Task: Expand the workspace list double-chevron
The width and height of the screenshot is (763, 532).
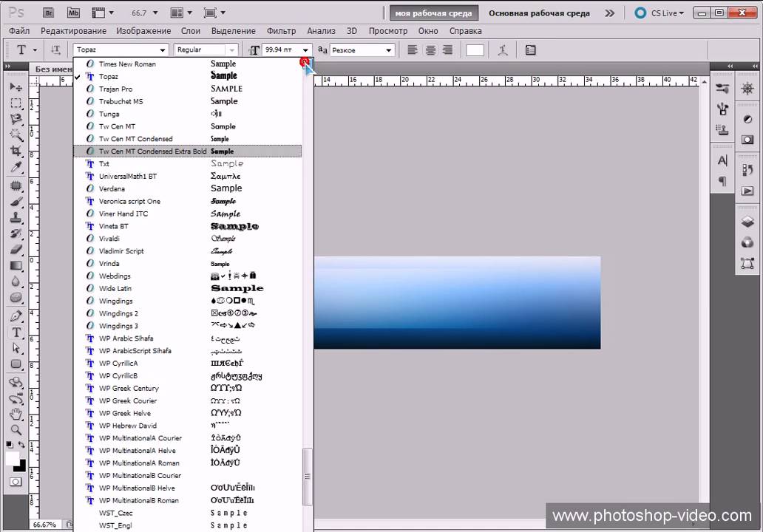Action: [x=609, y=13]
